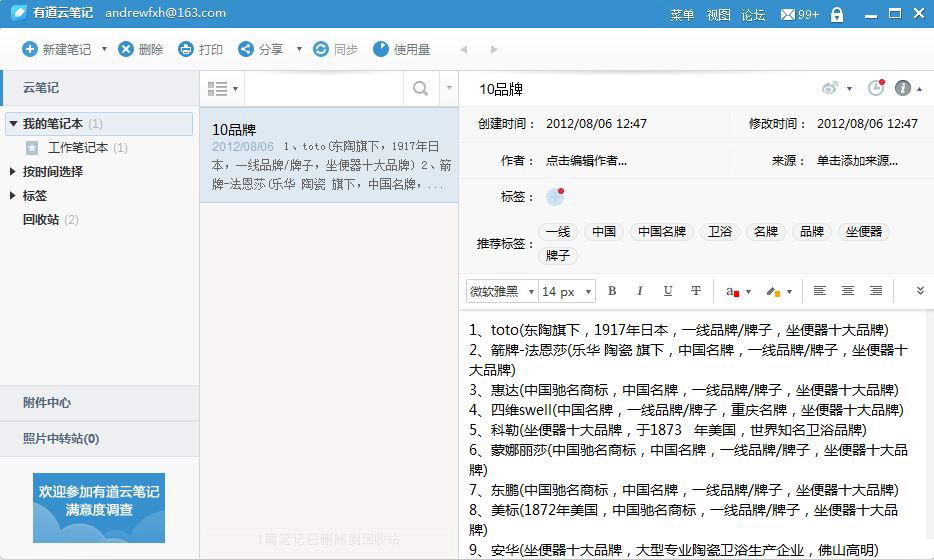Click into the note search field

(324, 89)
